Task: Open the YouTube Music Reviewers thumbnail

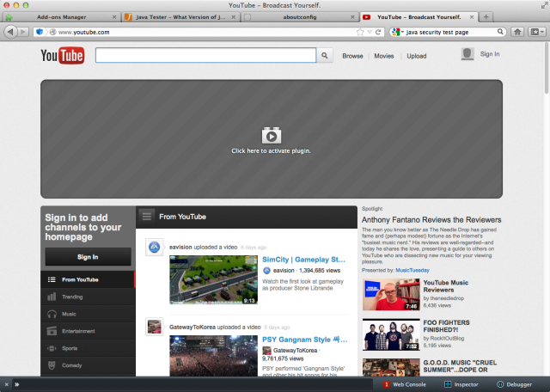Action: coord(391,295)
